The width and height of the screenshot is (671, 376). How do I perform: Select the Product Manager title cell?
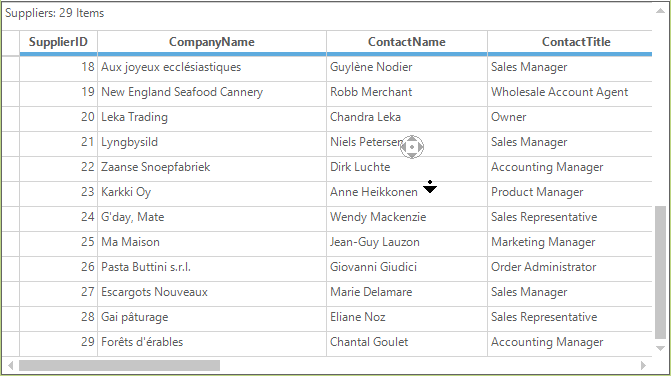pyautogui.click(x=570, y=192)
